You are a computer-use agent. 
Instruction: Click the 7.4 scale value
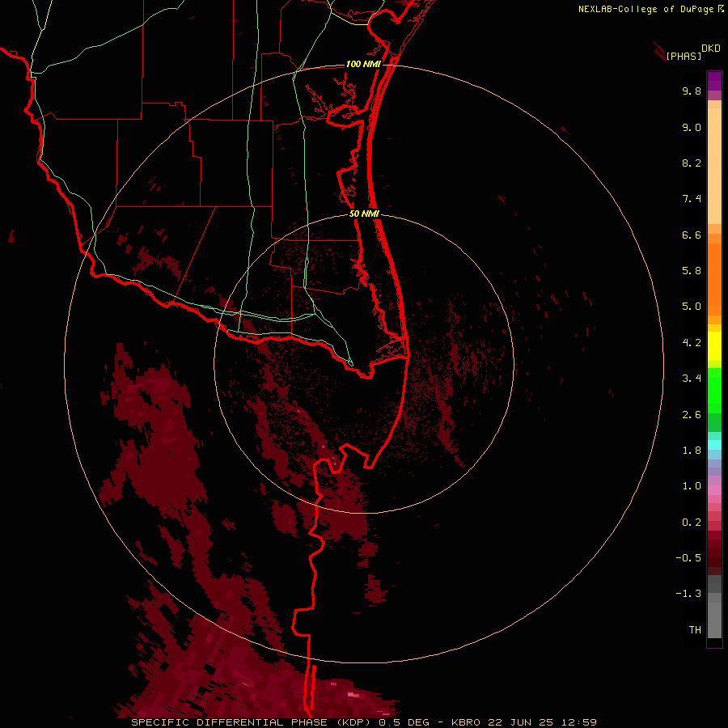[x=692, y=199]
